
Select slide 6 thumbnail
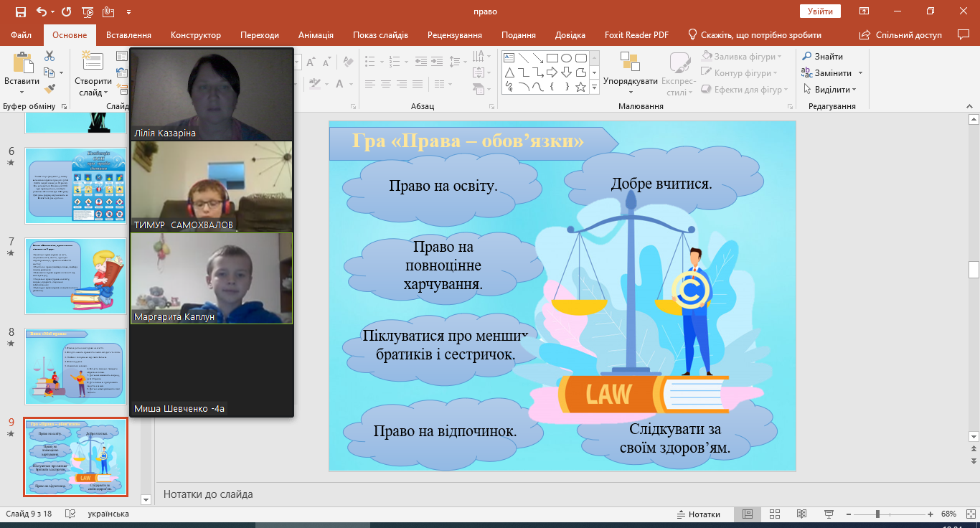tap(76, 186)
